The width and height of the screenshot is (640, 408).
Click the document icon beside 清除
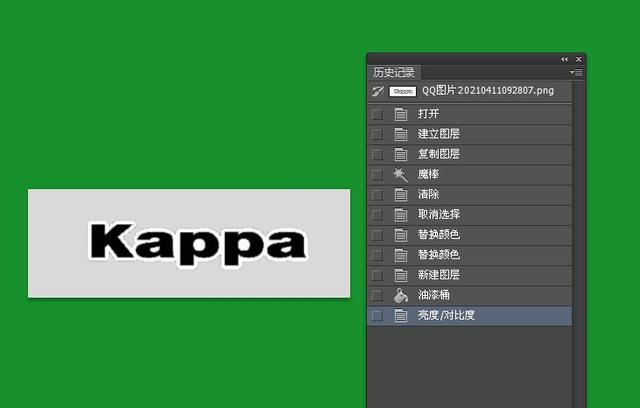tap(401, 195)
